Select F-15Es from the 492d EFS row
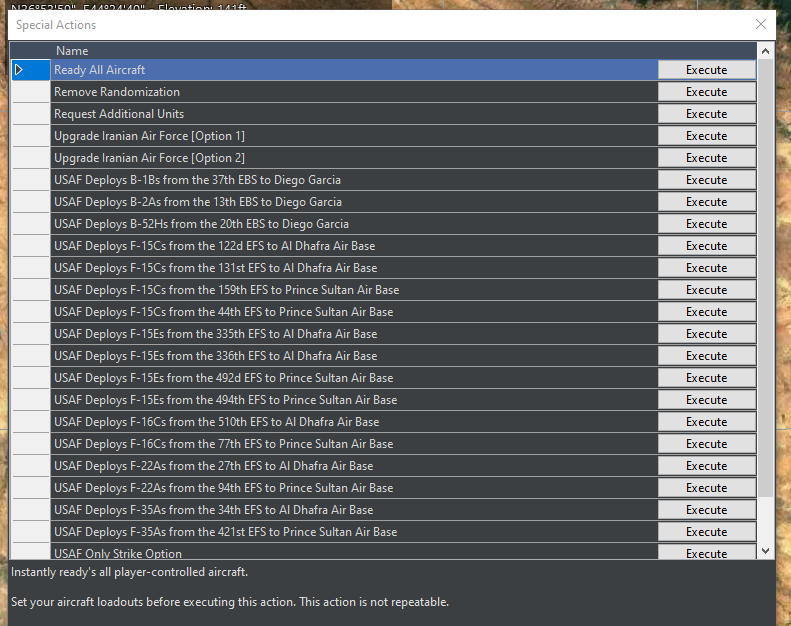The height and width of the screenshot is (626, 791). click(354, 378)
